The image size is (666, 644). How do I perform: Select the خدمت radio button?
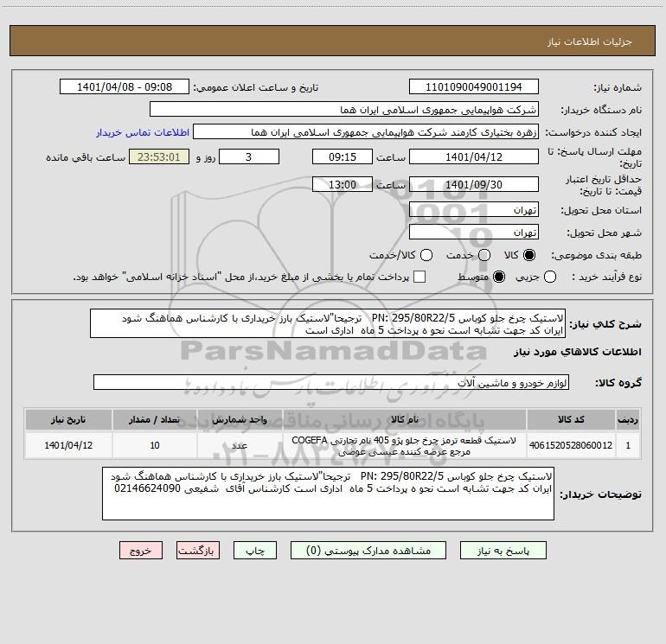tap(484, 255)
